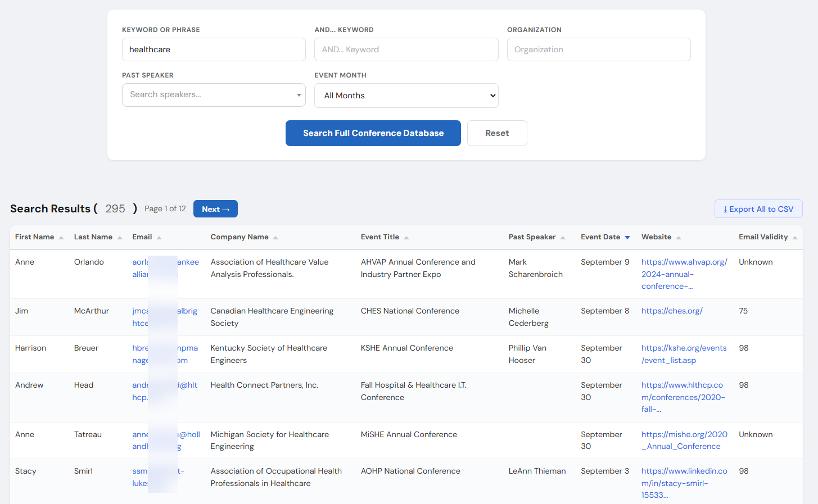Select 'Kentucky Society of Healthcare Engineers' cell
The width and height of the screenshot is (818, 504).
tap(269, 354)
